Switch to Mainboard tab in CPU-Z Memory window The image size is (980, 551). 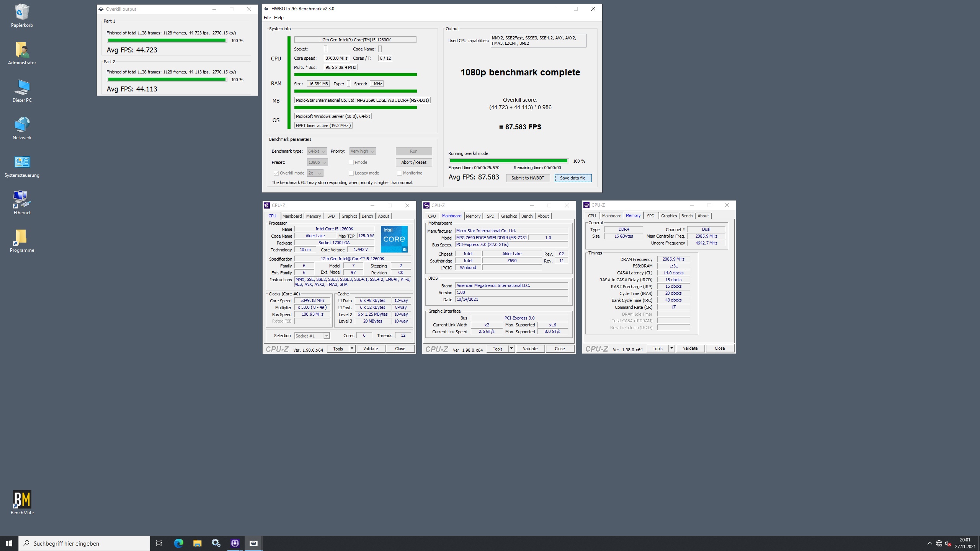611,216
